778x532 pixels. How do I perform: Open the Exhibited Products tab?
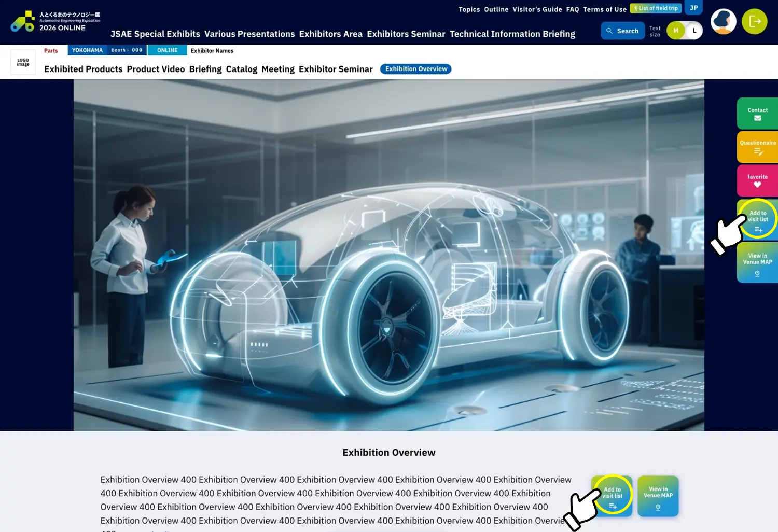83,69
